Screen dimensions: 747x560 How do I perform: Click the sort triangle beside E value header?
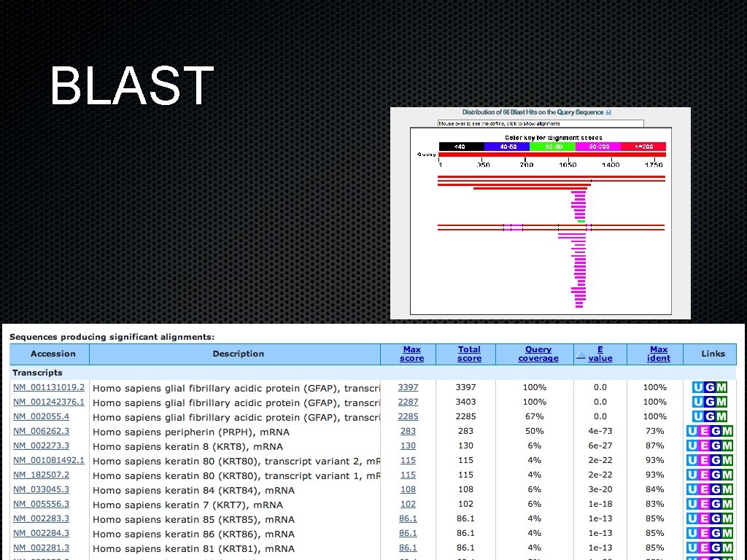pos(581,355)
